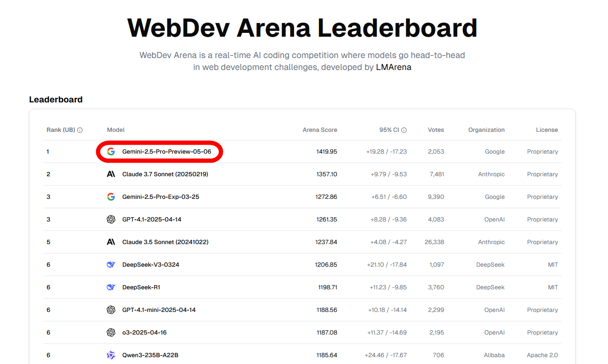Screen dimensions: 608x364
Task: Select model name o3-2025-04-16
Action: click(x=144, y=332)
